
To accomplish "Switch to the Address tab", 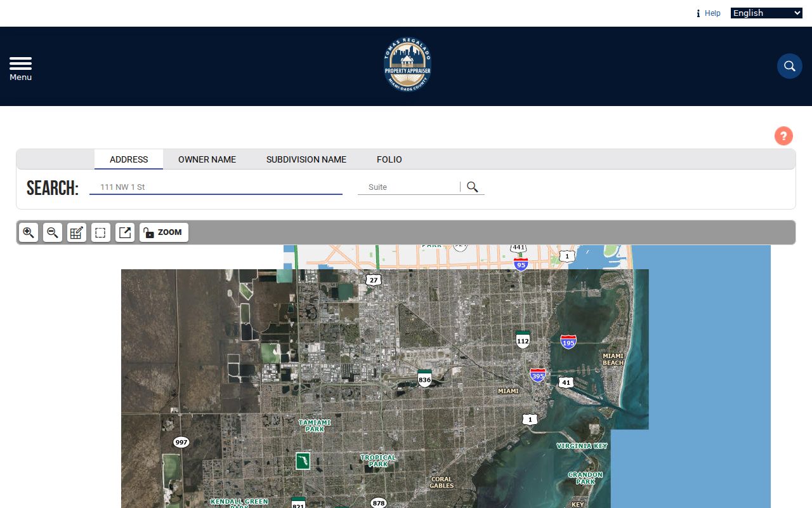I will tap(129, 159).
